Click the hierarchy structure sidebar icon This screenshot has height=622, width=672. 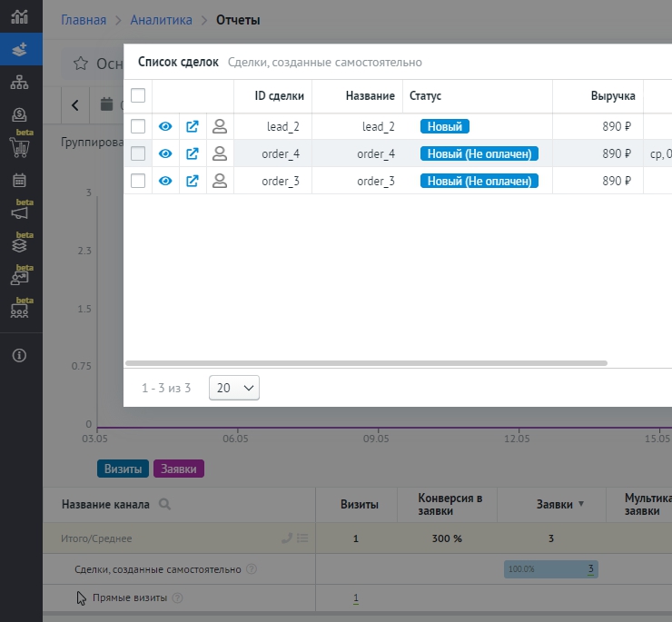19,83
